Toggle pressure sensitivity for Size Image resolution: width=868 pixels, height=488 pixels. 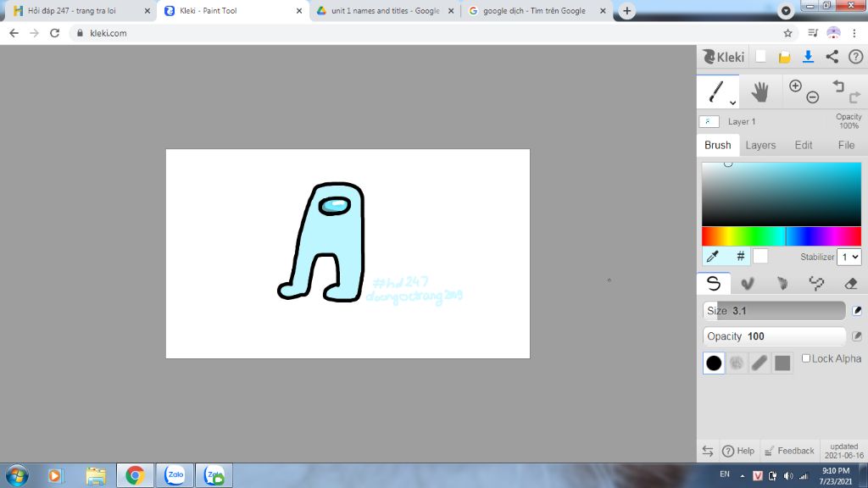[x=857, y=310]
